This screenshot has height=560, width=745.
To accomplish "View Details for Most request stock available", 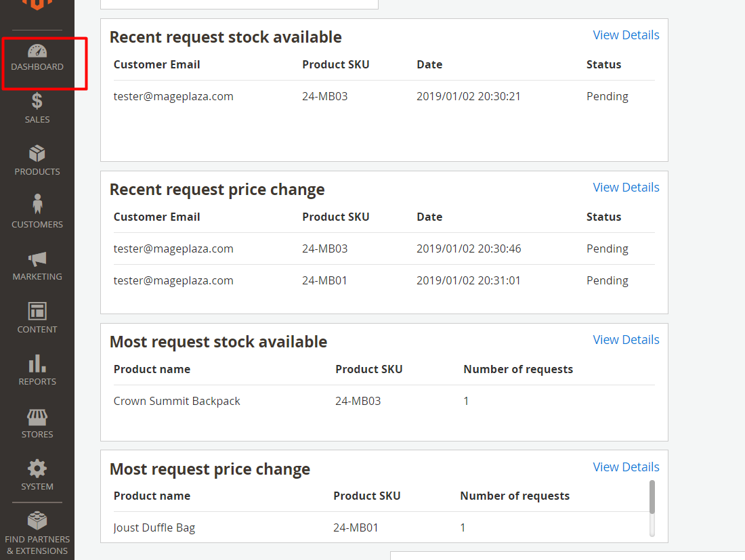I will coord(626,340).
